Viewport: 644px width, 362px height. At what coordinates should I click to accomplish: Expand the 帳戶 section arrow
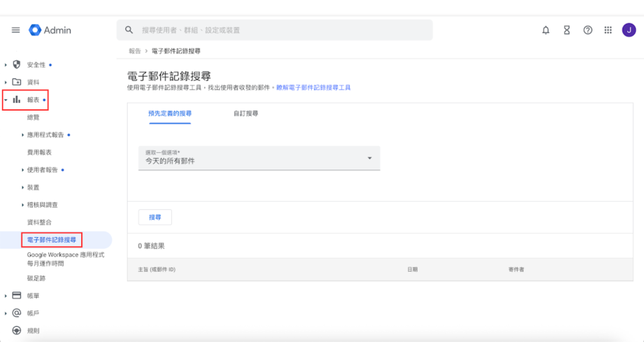pyautogui.click(x=6, y=313)
